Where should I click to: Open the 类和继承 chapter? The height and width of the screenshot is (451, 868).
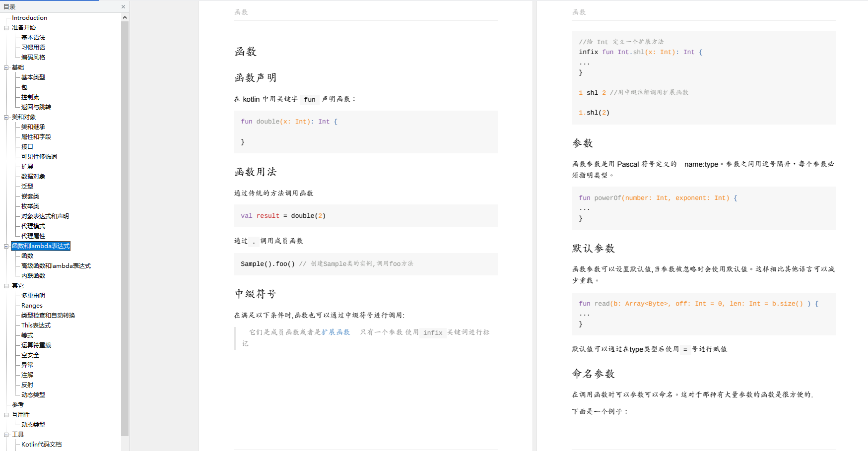click(33, 127)
